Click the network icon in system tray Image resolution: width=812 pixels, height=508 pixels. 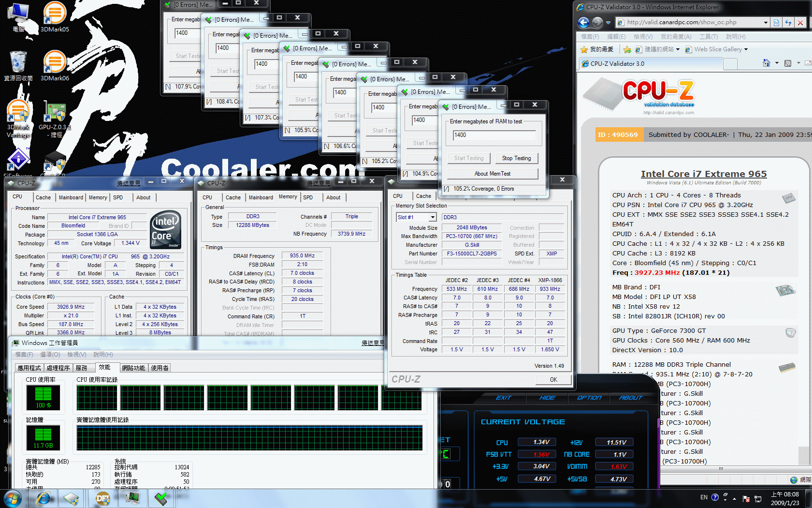(x=758, y=498)
